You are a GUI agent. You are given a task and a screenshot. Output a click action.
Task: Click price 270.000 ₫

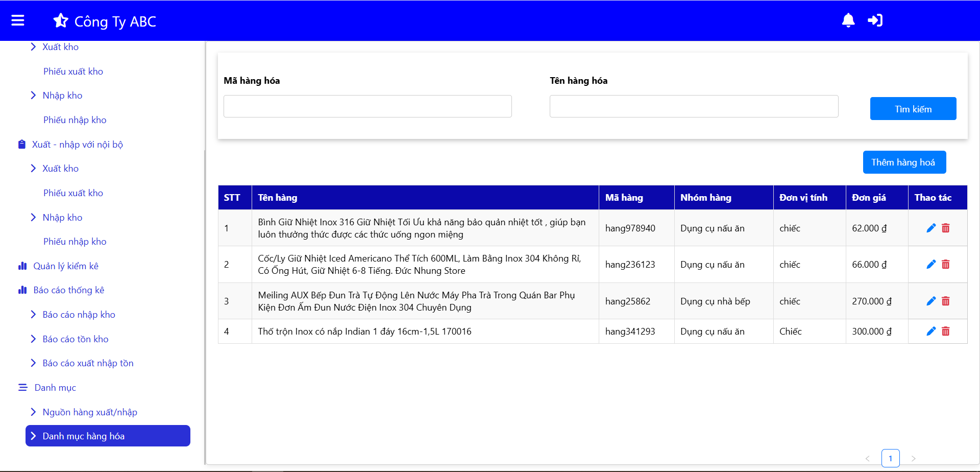(872, 301)
